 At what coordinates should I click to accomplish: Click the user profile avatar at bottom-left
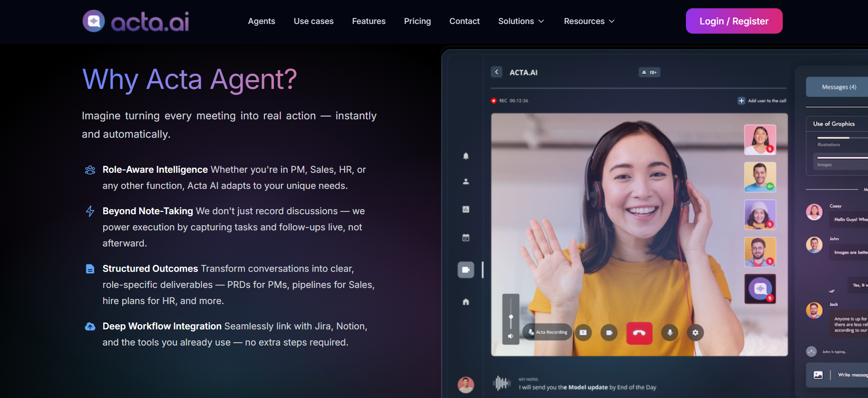[x=466, y=385]
